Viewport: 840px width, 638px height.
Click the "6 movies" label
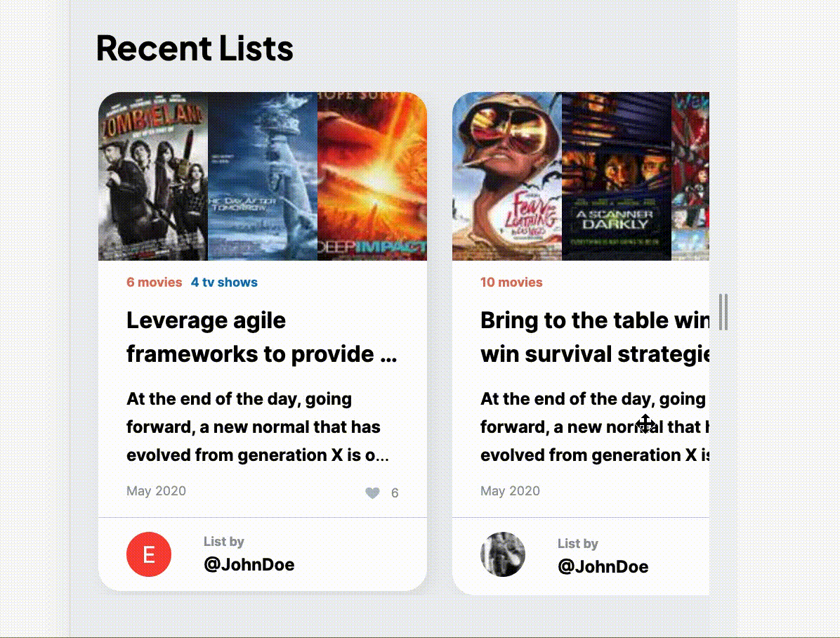(x=155, y=282)
